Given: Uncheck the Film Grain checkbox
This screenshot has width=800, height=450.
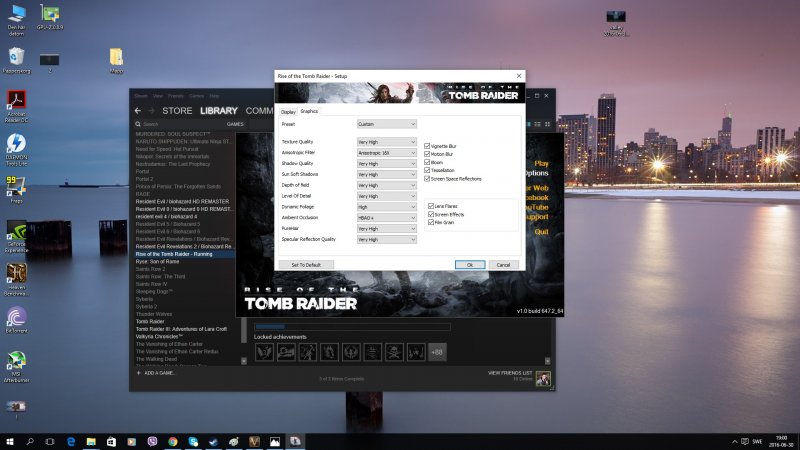Looking at the screenshot, I should pyautogui.click(x=431, y=222).
